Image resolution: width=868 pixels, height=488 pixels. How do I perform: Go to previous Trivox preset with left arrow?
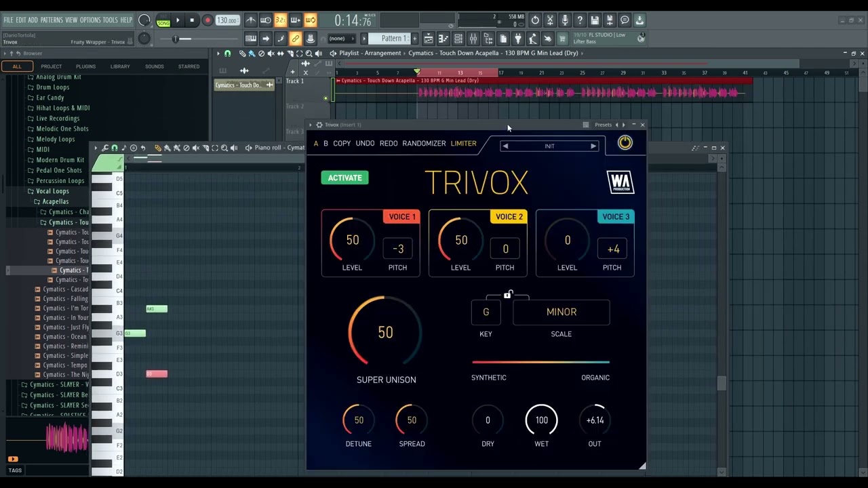[x=505, y=146]
